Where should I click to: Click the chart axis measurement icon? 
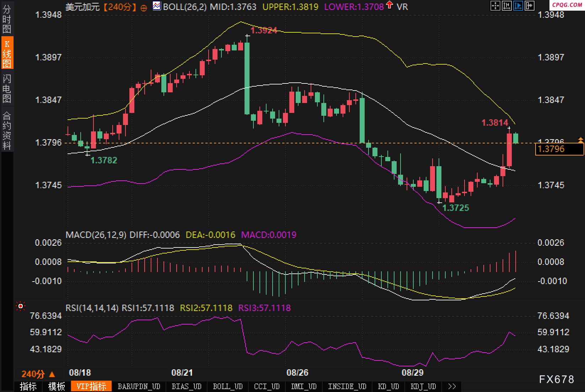click(506, 6)
